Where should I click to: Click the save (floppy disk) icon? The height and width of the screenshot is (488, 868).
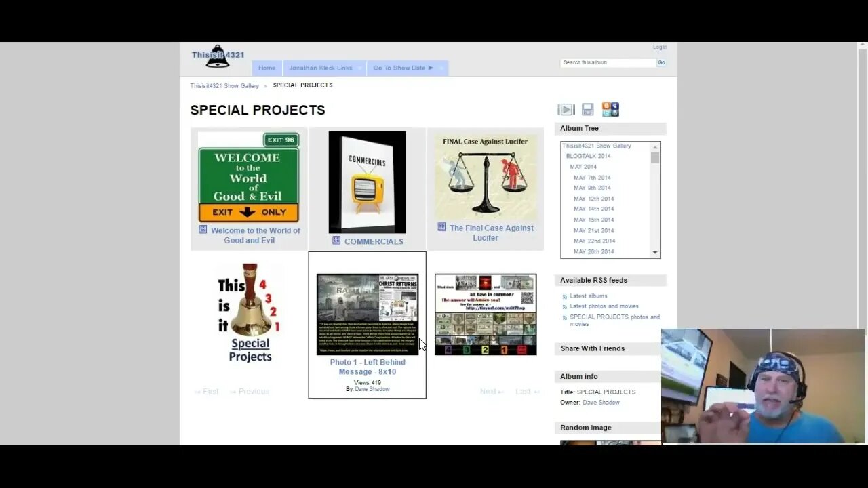pyautogui.click(x=588, y=110)
